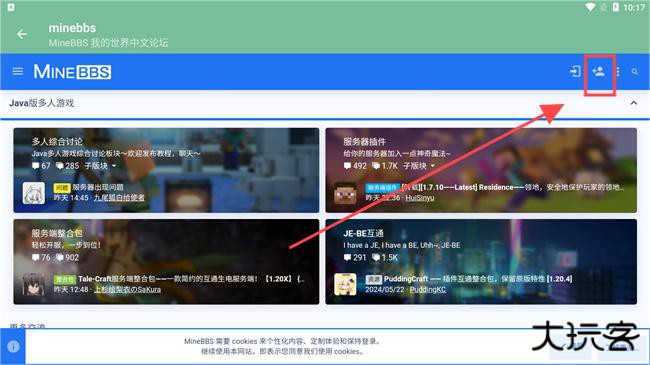Image resolution: width=650 pixels, height=365 pixels.
Task: Open the 多人综合讨论 forum
Action: (57, 141)
